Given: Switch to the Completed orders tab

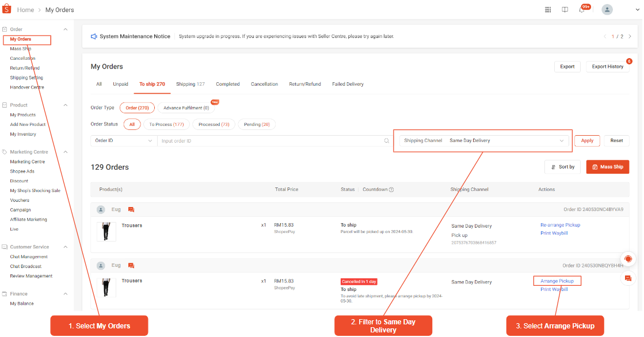Looking at the screenshot, I should (227, 84).
